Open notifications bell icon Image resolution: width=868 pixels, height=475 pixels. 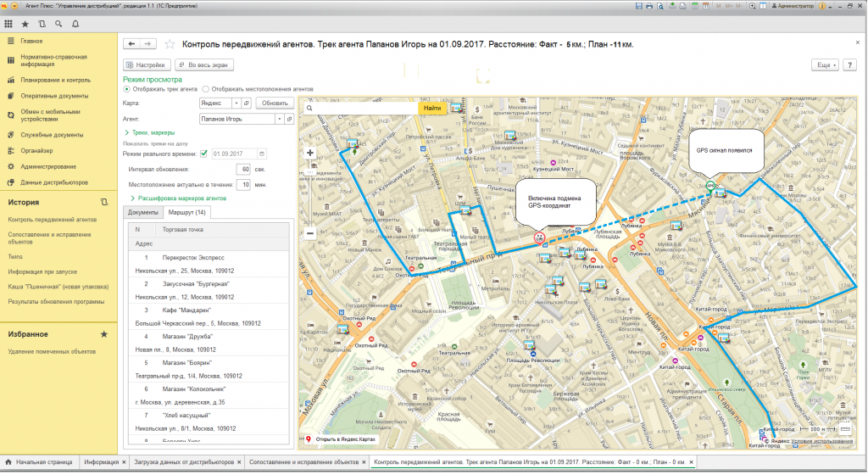[x=75, y=24]
